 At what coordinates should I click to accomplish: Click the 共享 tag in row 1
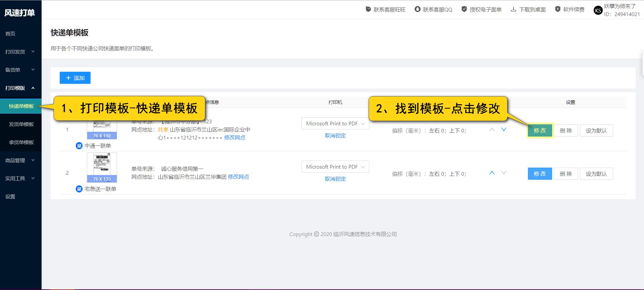[163, 129]
